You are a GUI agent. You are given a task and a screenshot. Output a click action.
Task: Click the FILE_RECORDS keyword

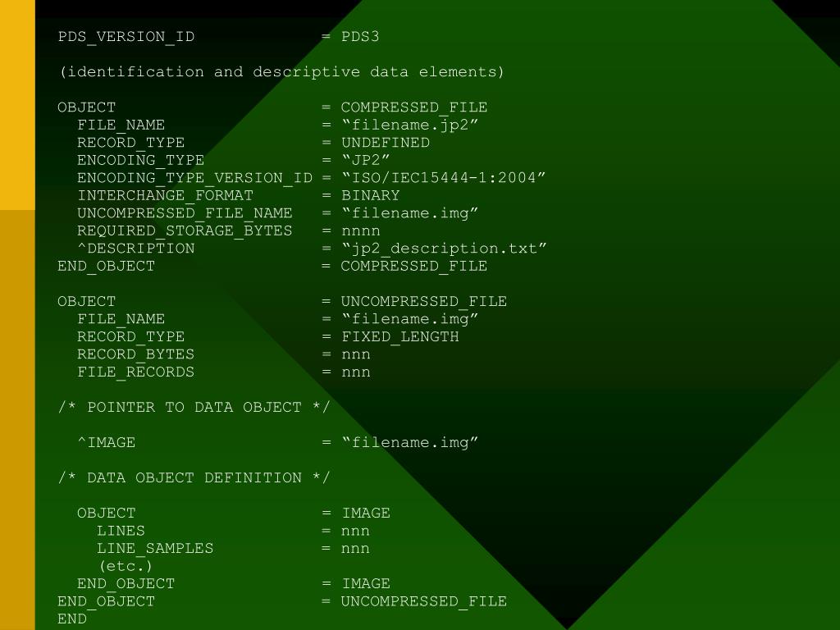click(x=135, y=372)
